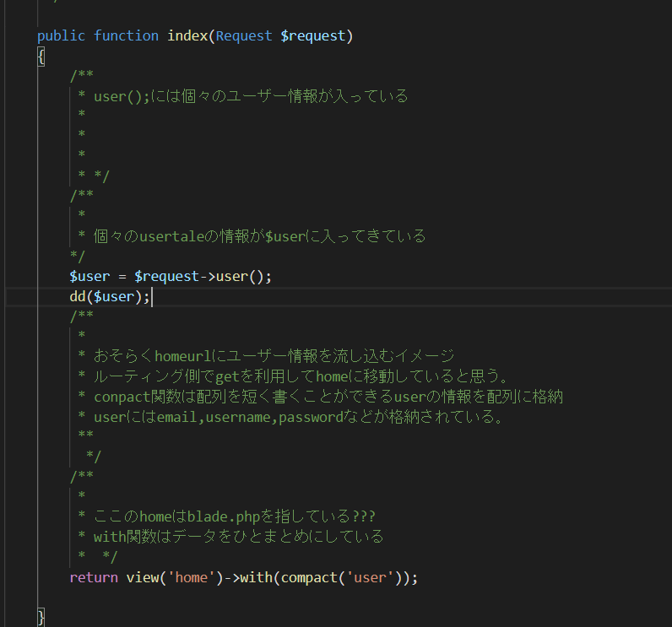Viewport: 672px width, 627px height.
Task: Click the '$request' parameter in the index signature
Action: [313, 36]
